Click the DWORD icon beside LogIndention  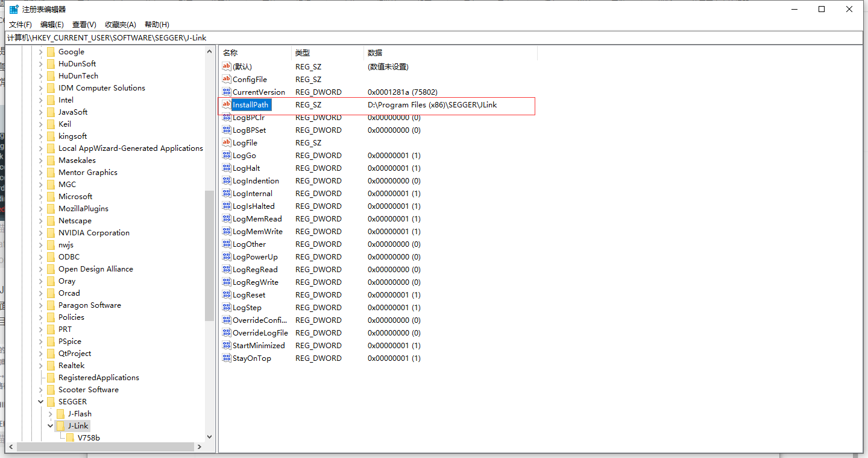(x=227, y=180)
